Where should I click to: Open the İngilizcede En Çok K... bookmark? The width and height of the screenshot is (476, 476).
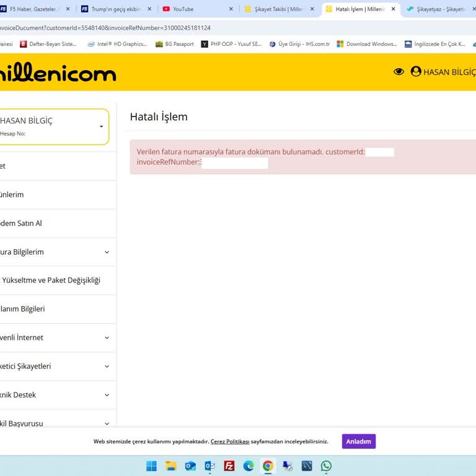[435, 44]
